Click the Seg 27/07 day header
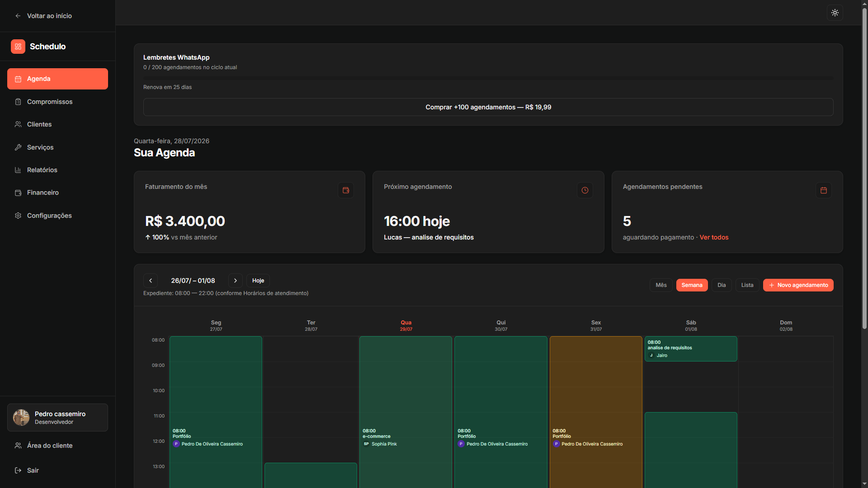 tap(216, 325)
